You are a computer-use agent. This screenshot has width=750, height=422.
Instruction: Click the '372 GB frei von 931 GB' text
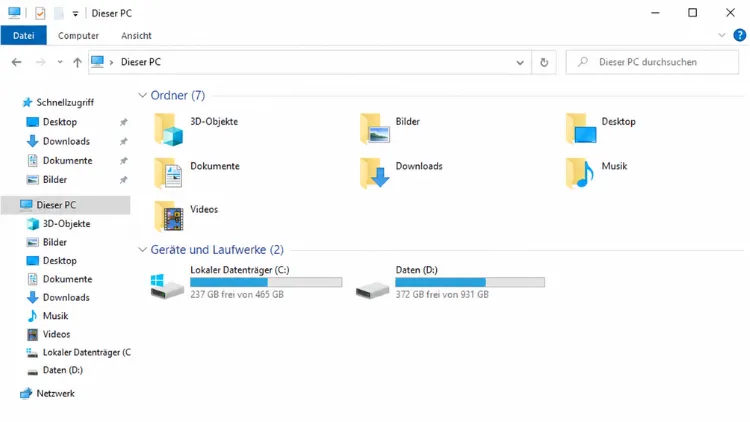pos(442,294)
